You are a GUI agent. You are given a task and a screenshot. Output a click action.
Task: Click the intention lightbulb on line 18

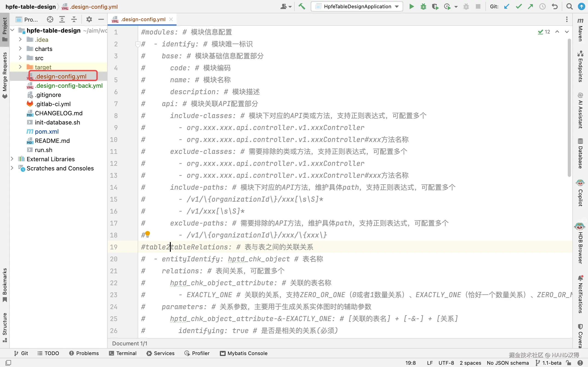[x=147, y=234]
